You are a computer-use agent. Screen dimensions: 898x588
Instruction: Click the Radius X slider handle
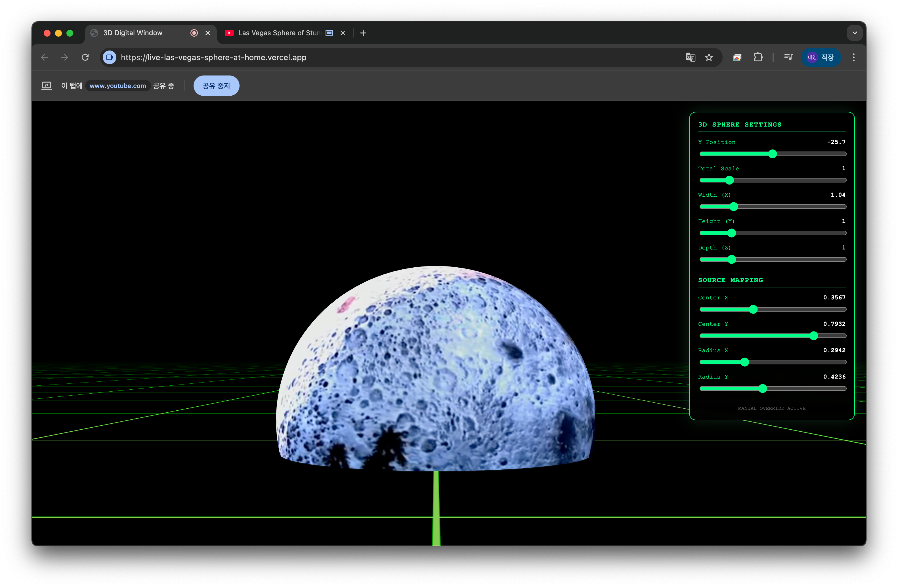pos(745,362)
